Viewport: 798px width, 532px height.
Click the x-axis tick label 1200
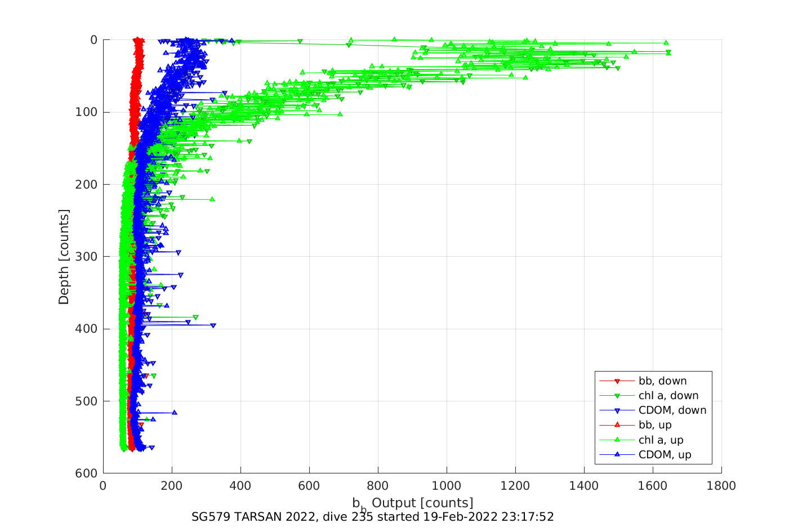coord(515,486)
